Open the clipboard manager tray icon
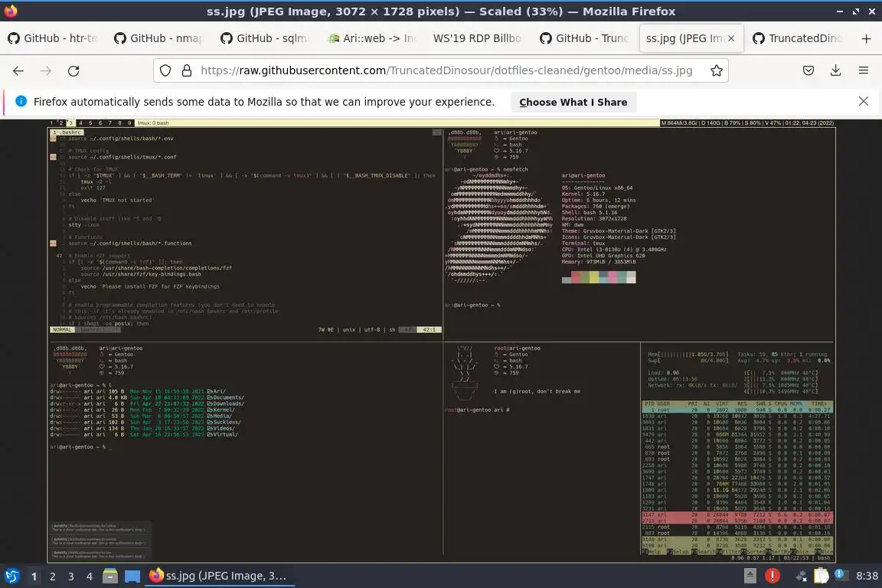This screenshot has width=882, height=588. tap(822, 576)
